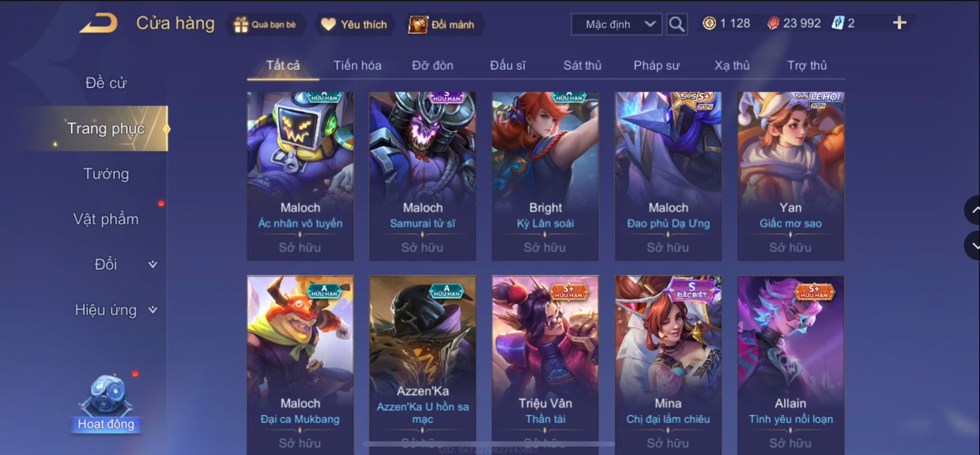Switch to the Pháp sư tab
980x455 pixels.
657,66
